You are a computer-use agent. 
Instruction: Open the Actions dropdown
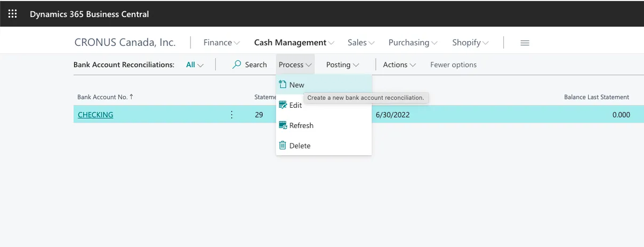(x=399, y=65)
